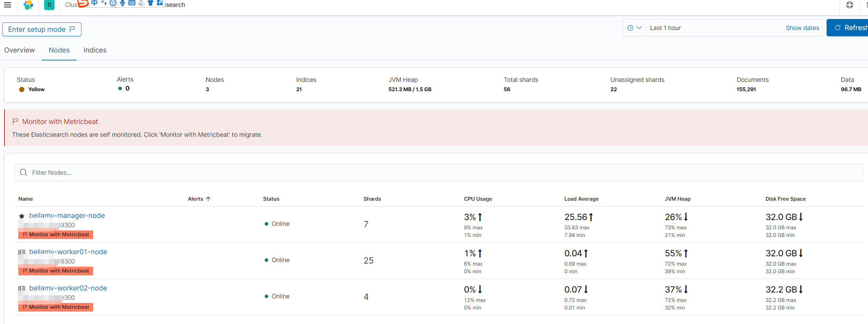Click worker01's Monitor with Metricbeat badge
Viewport: 868px width, 324px height.
point(56,271)
